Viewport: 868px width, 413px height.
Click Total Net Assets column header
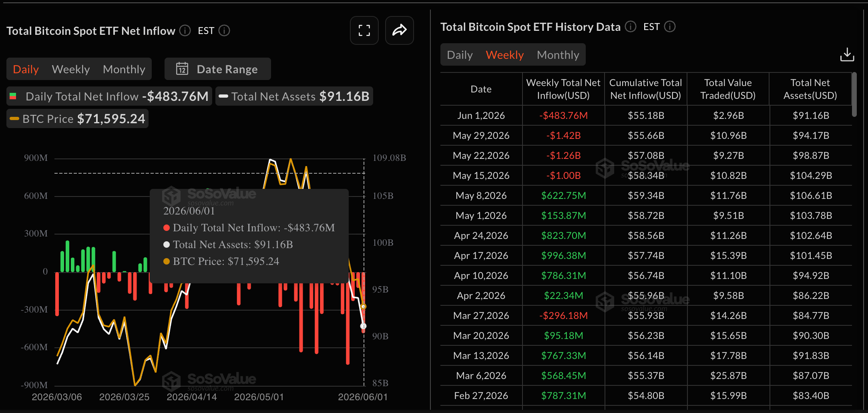810,89
